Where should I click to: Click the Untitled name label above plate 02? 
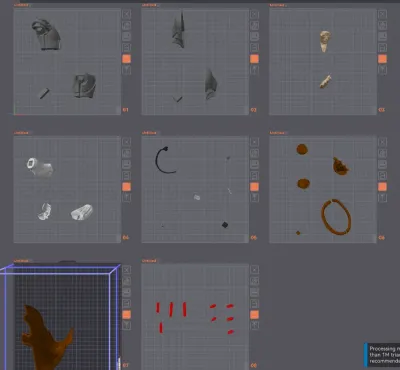(x=149, y=5)
